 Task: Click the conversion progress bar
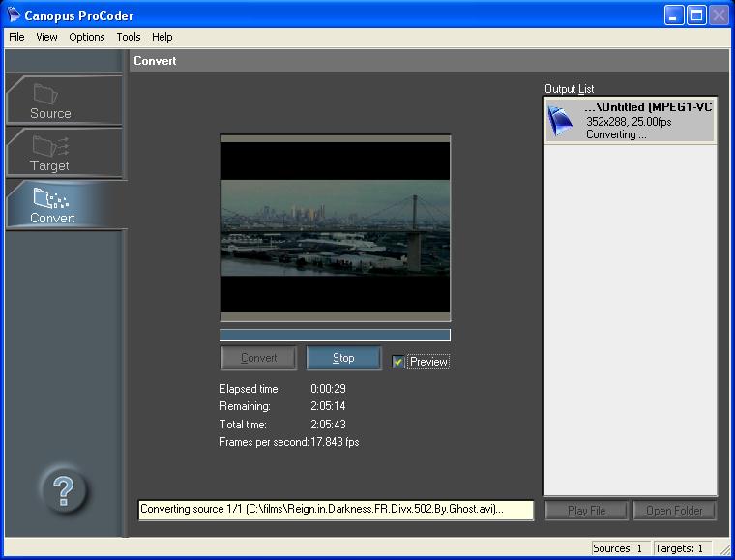[335, 335]
